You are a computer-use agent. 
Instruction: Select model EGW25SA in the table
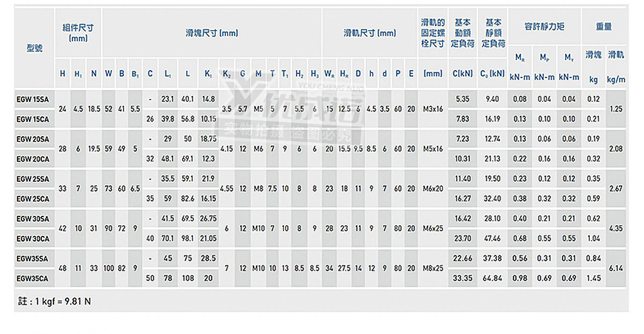pyautogui.click(x=33, y=179)
